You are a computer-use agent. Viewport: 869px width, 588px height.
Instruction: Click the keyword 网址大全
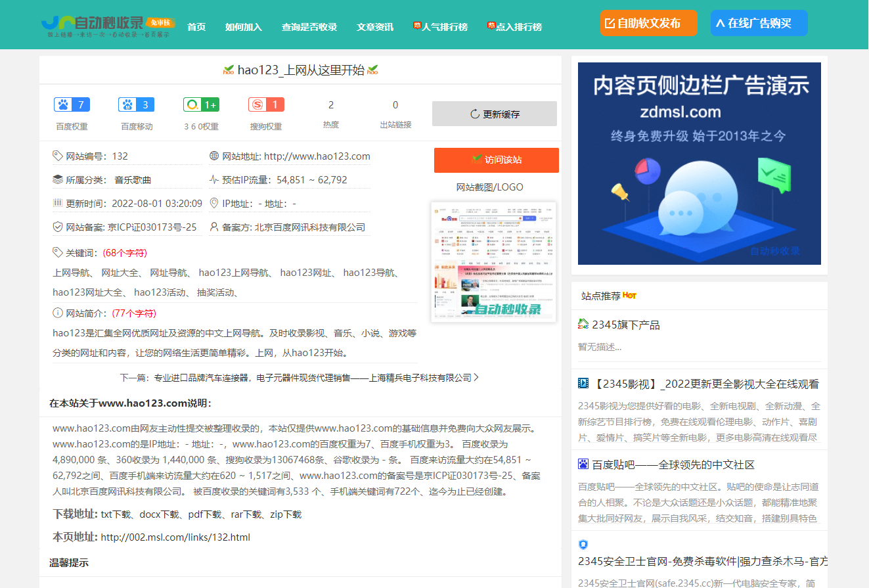click(120, 273)
